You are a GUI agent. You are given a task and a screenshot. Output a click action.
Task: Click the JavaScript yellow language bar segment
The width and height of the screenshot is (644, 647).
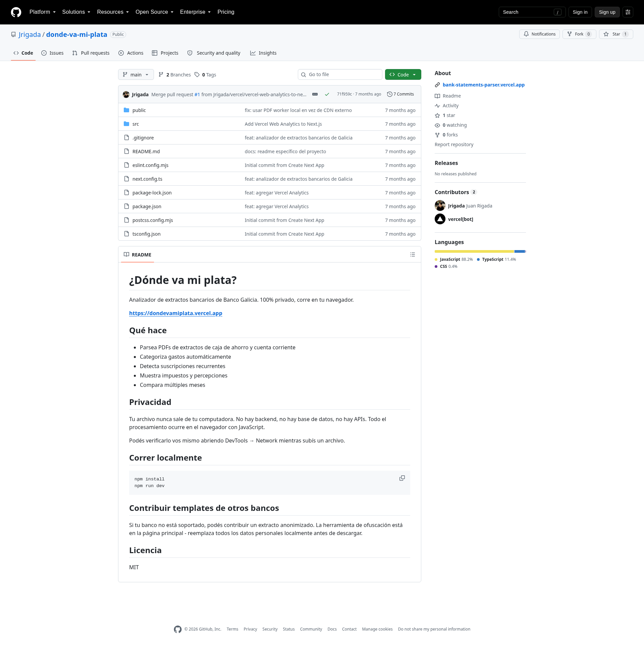tap(474, 251)
